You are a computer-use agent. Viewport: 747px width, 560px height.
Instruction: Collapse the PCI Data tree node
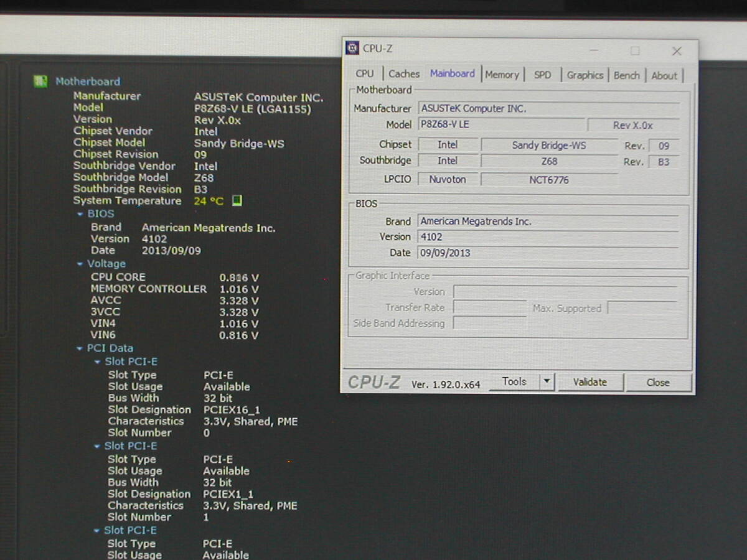point(80,349)
